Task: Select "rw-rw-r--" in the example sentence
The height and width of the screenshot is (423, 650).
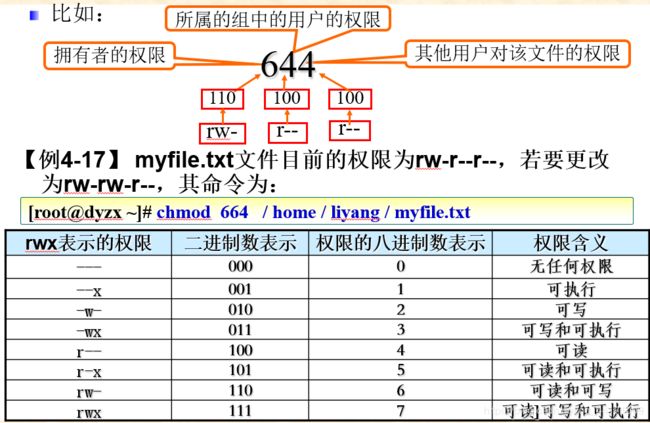Action: [109, 185]
